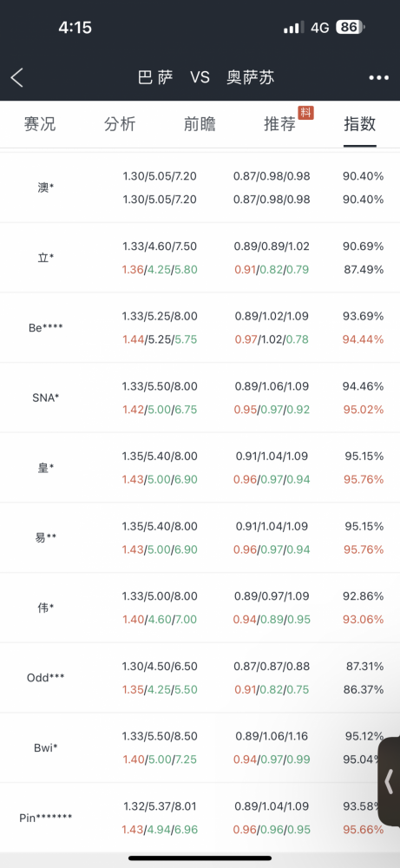Tap the red 料 badge
The height and width of the screenshot is (868, 400).
click(x=306, y=112)
